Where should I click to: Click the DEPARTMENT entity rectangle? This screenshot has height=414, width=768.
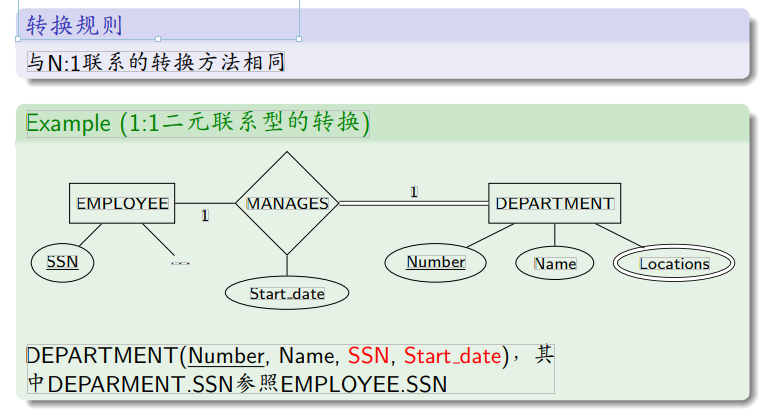point(554,203)
